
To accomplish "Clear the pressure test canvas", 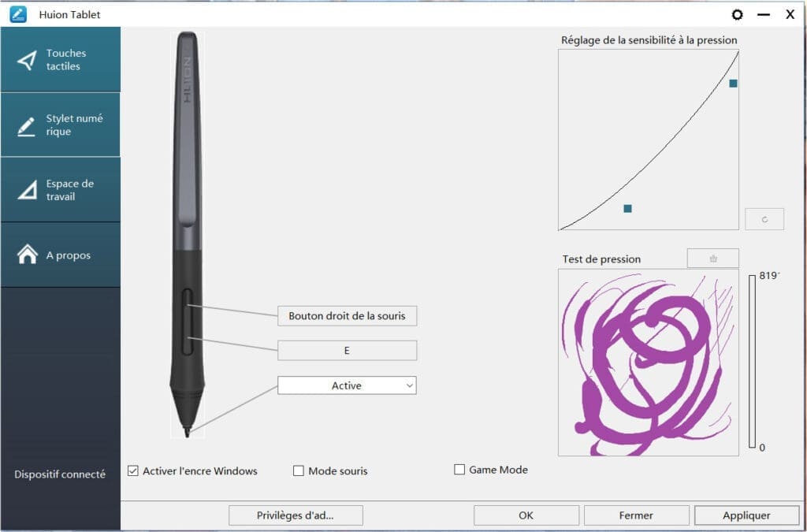I will tap(712, 259).
